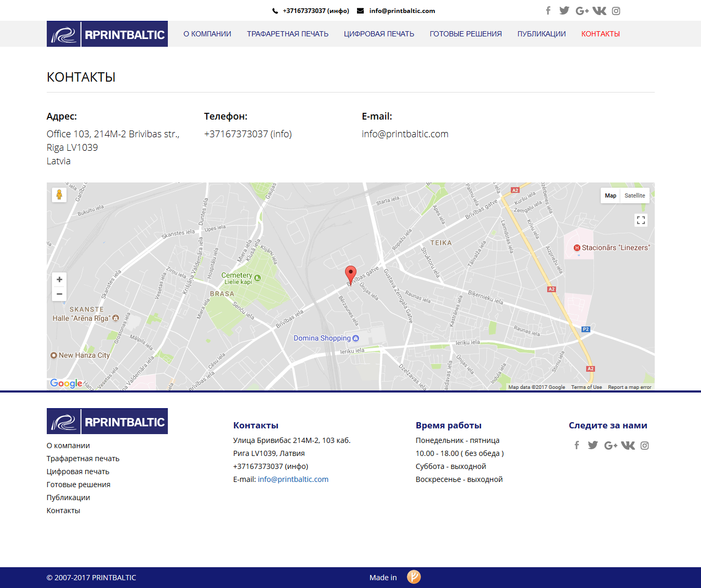Click the RPRINTBALTIC logo in header

[107, 34]
